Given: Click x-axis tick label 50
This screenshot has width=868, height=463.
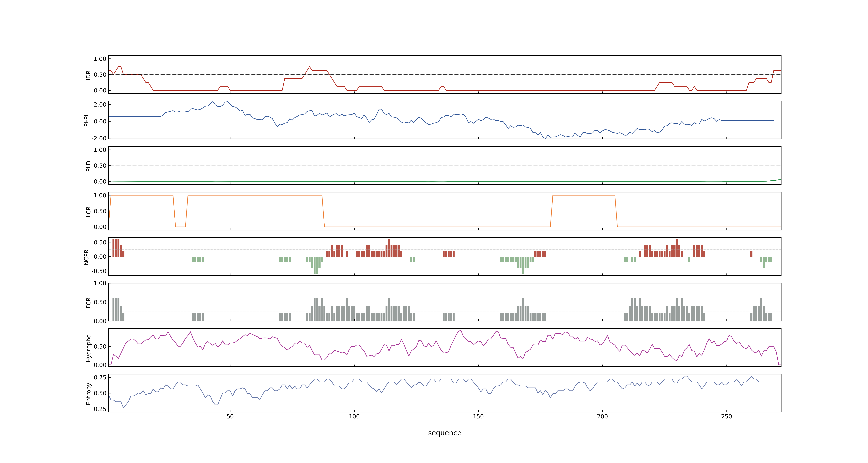Looking at the screenshot, I should [230, 416].
